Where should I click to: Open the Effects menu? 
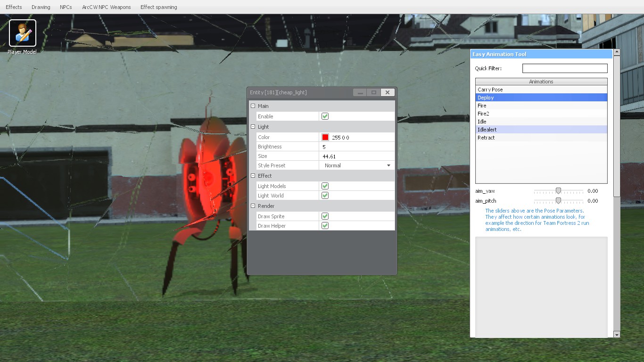point(14,7)
